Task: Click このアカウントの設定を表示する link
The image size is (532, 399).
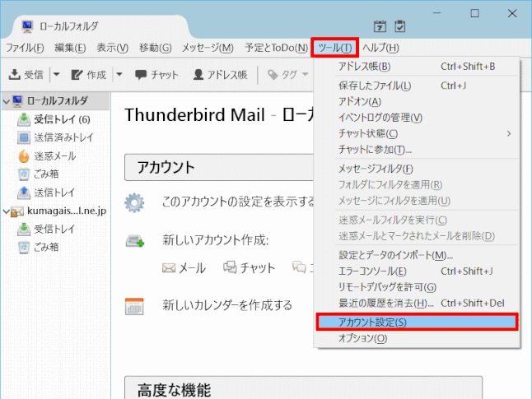Action: (238, 202)
